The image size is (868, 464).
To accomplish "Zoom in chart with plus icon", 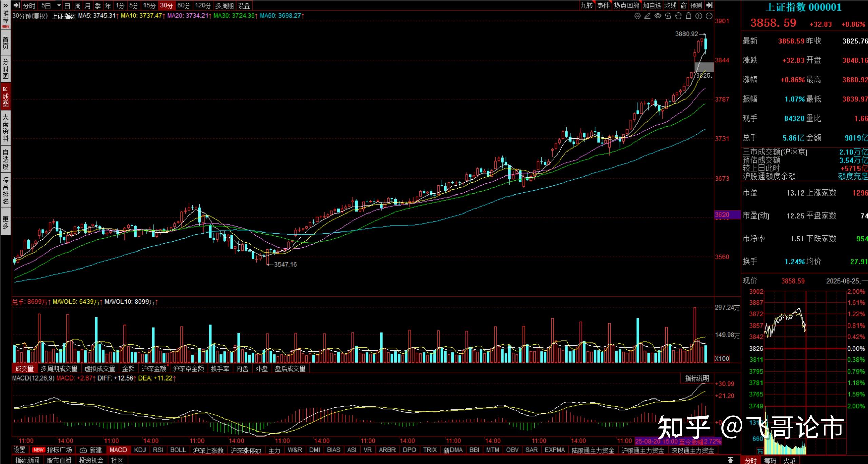I will [699, 16].
